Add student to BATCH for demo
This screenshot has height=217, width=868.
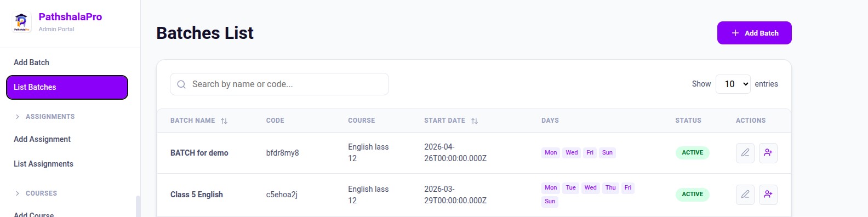coord(768,153)
